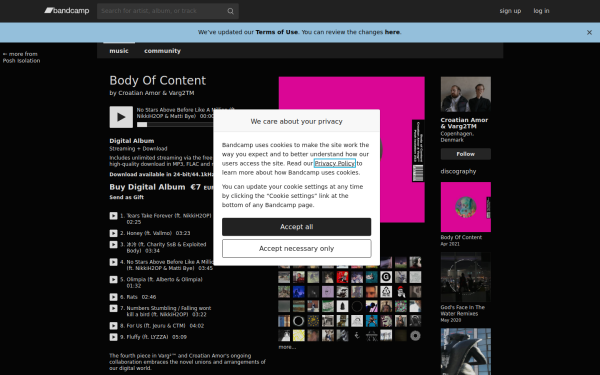Click the Accept all cookies button
600x375 pixels.
(x=297, y=227)
